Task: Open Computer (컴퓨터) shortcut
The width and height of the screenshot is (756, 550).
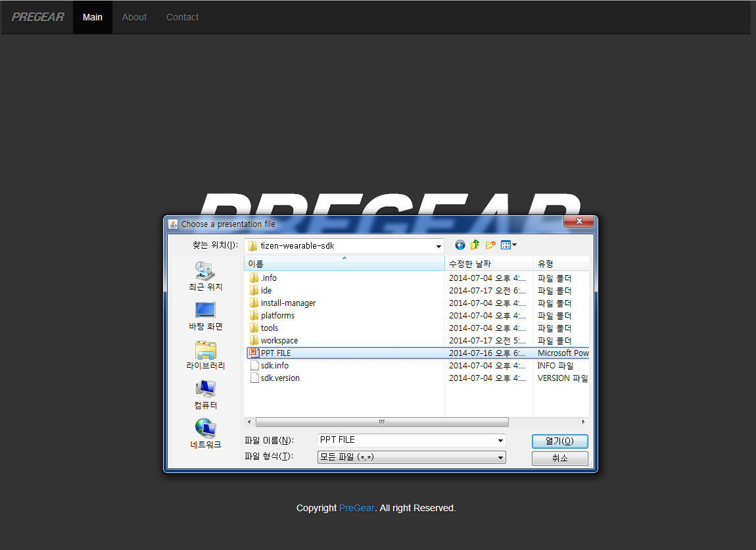Action: 205,395
